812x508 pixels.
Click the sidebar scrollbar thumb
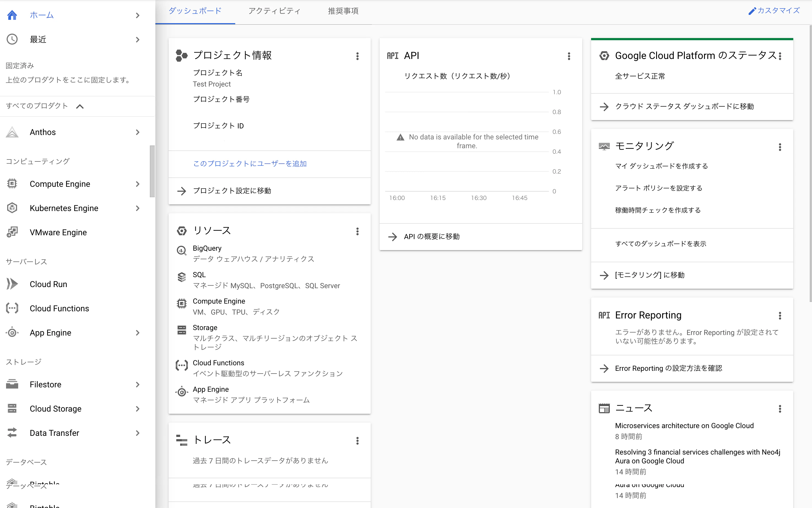point(152,171)
